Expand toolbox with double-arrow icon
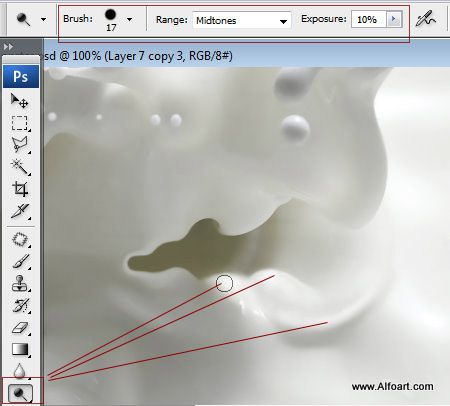 (x=8, y=47)
